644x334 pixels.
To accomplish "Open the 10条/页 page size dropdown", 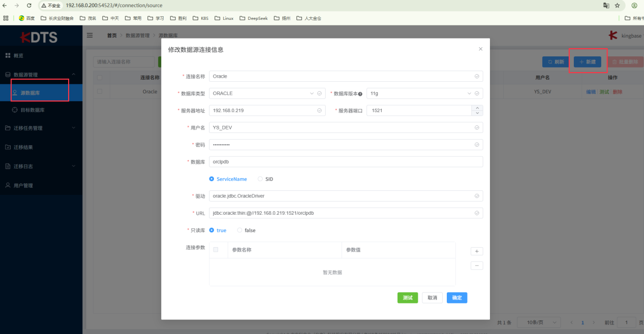I will tap(539, 322).
